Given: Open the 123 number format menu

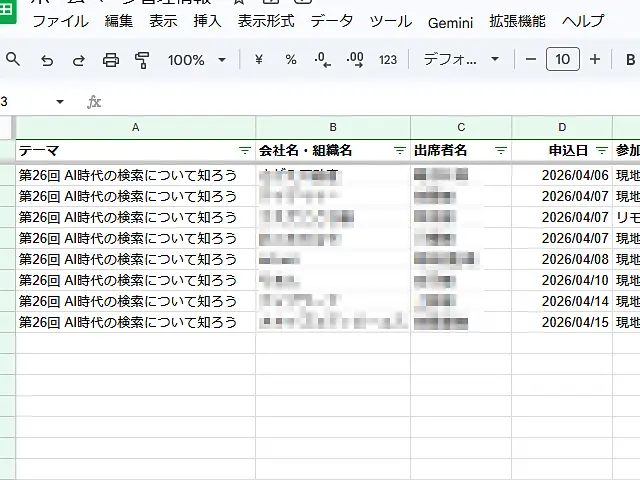Looking at the screenshot, I should [388, 60].
